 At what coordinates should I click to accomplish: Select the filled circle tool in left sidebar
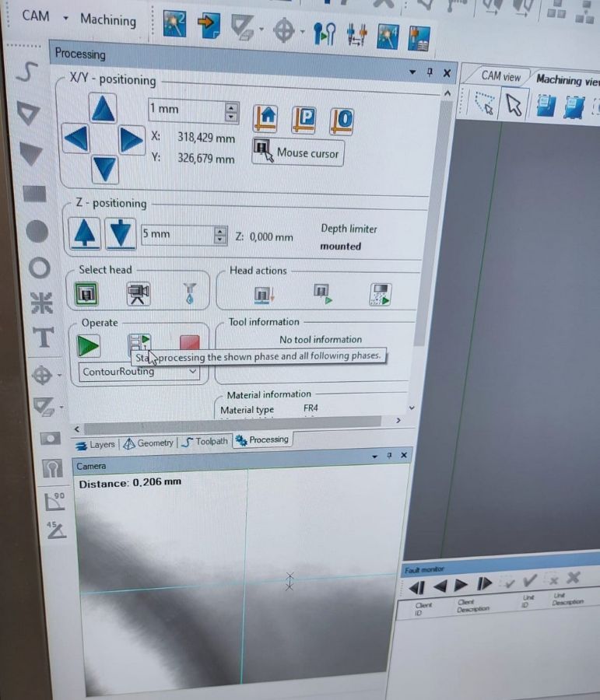pyautogui.click(x=37, y=231)
